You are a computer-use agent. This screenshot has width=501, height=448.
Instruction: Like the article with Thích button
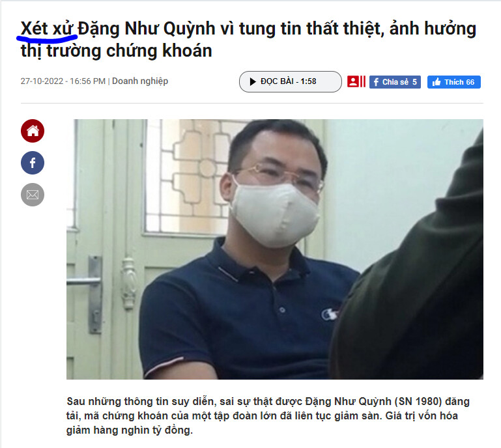(453, 82)
